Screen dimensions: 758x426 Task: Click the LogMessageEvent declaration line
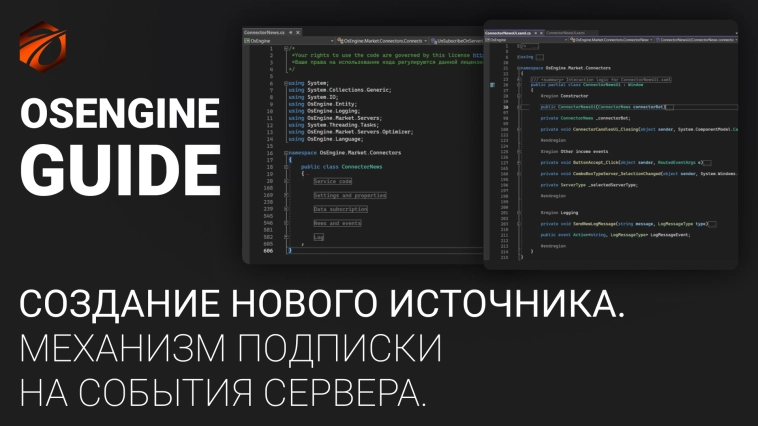pyautogui.click(x=615, y=235)
